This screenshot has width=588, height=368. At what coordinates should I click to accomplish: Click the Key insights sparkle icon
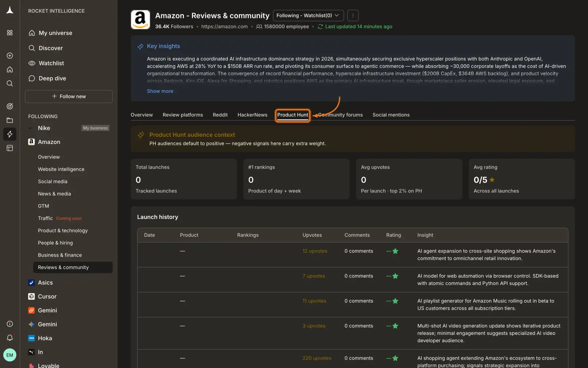tap(140, 46)
